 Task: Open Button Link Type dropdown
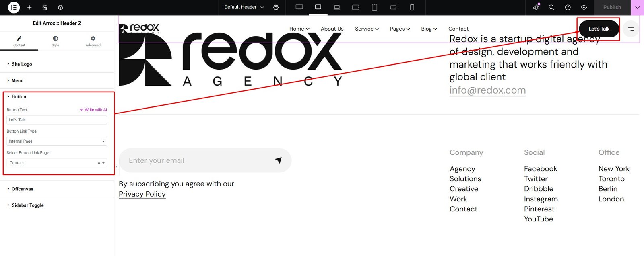click(x=57, y=141)
